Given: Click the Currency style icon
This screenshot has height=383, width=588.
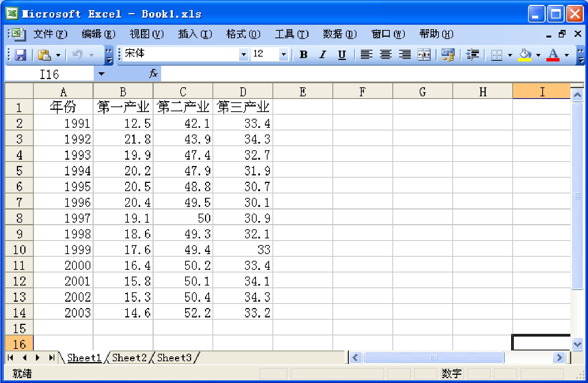Looking at the screenshot, I should tap(448, 55).
